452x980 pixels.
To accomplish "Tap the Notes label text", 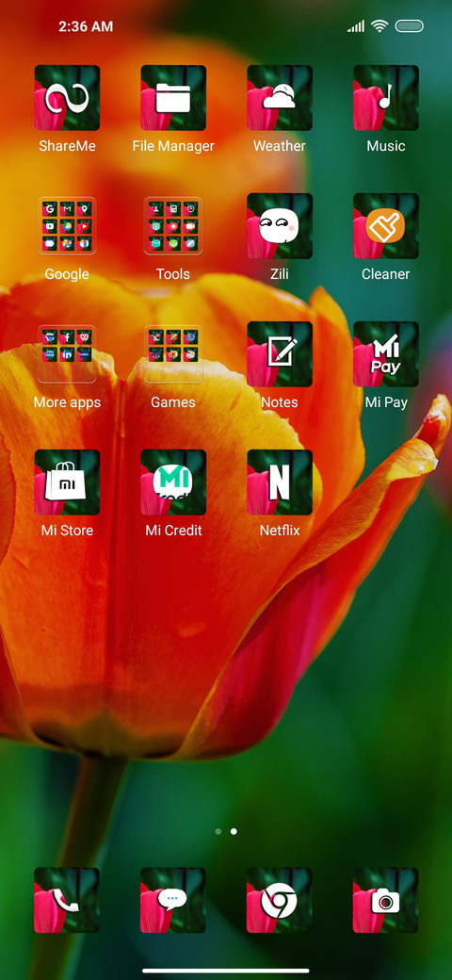I will [x=279, y=402].
